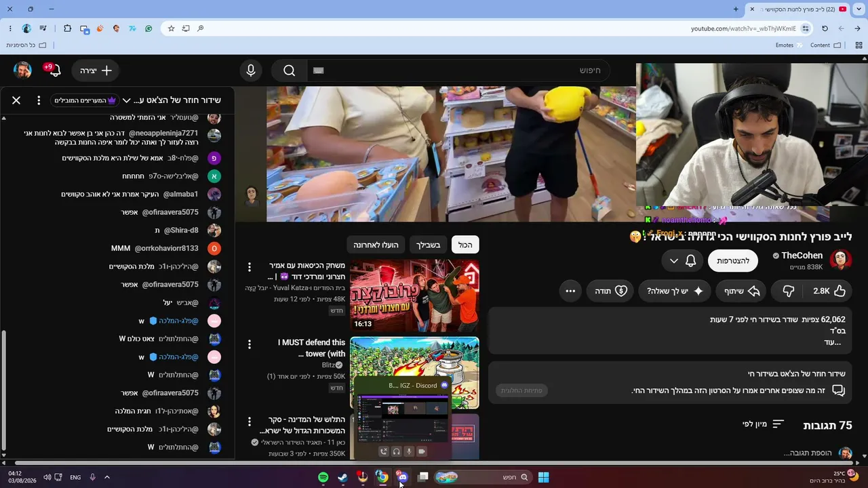
Task: Click the Join (להצטרפות) button
Action: pyautogui.click(x=733, y=261)
